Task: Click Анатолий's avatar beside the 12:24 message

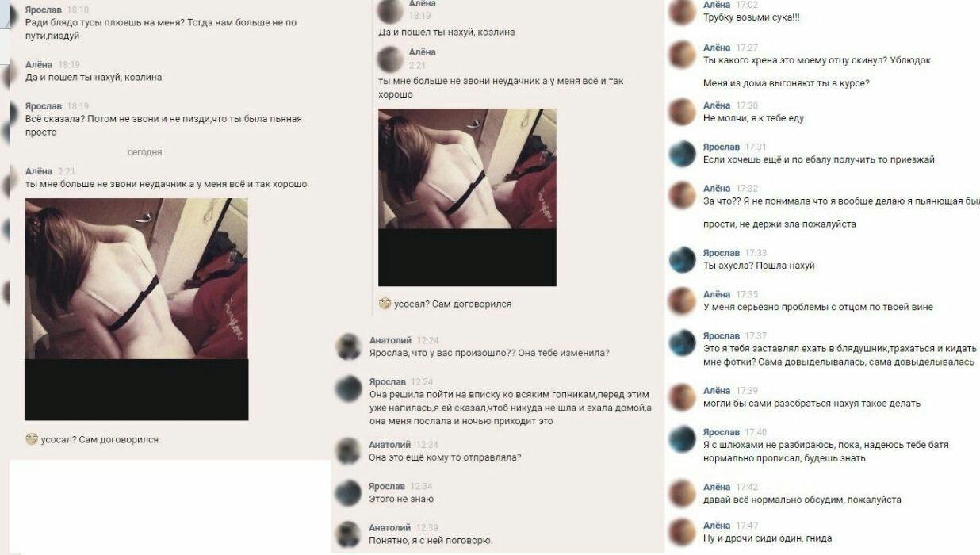Action: click(349, 346)
